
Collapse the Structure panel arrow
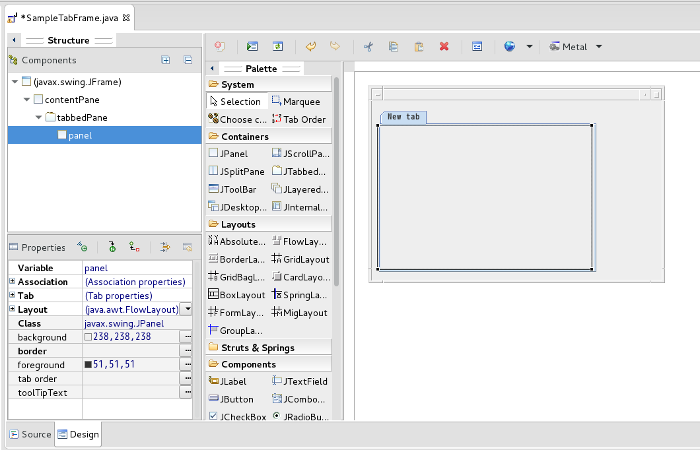[x=14, y=40]
